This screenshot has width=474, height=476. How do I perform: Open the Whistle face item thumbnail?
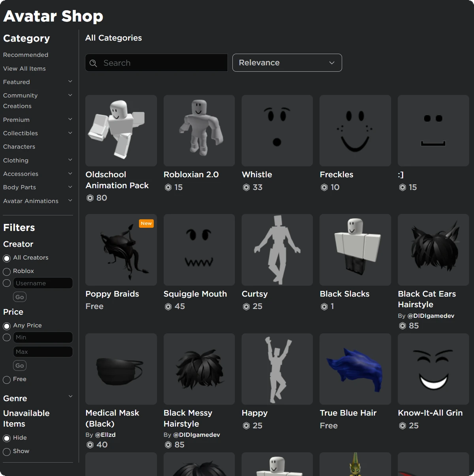pyautogui.click(x=277, y=130)
